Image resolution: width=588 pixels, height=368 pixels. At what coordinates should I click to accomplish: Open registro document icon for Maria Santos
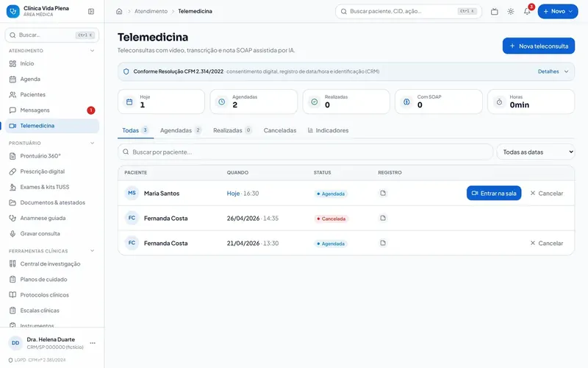[x=383, y=193]
